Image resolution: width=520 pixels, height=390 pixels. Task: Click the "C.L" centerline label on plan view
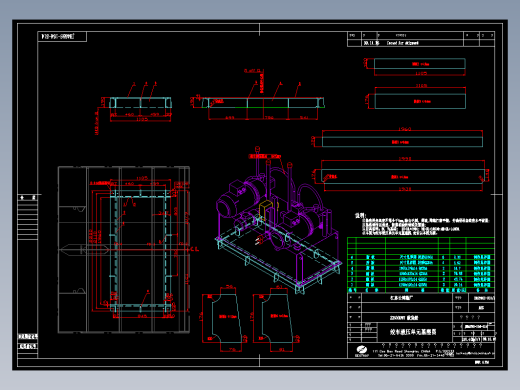tap(195, 249)
